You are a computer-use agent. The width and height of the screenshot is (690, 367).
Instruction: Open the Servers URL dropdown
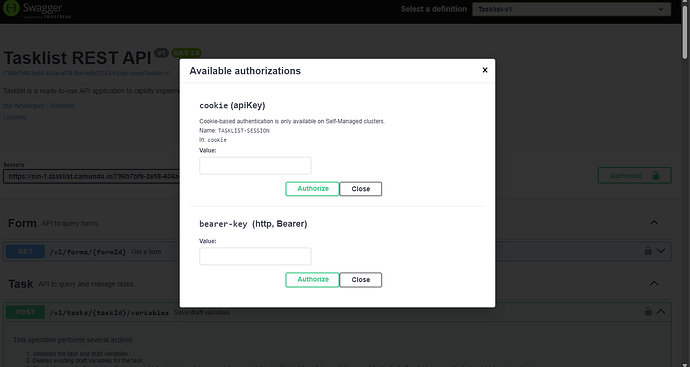[x=92, y=176]
